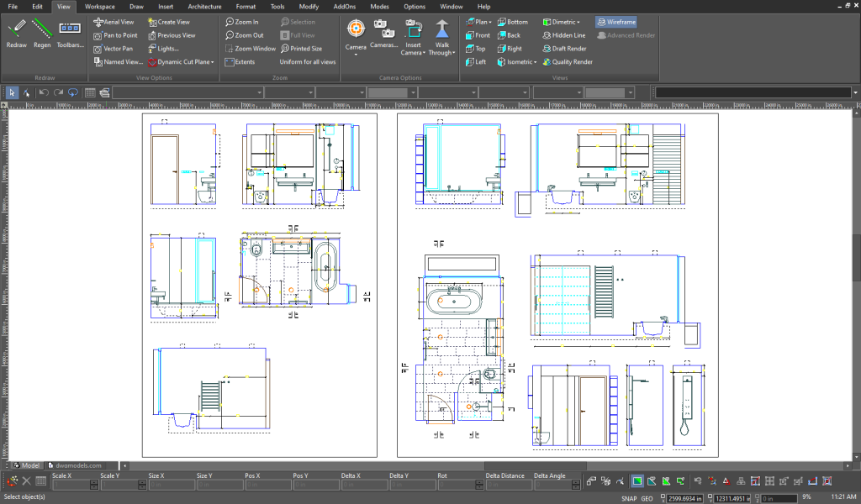Switch to Top view
This screenshot has width=861, height=504.
coord(476,48)
